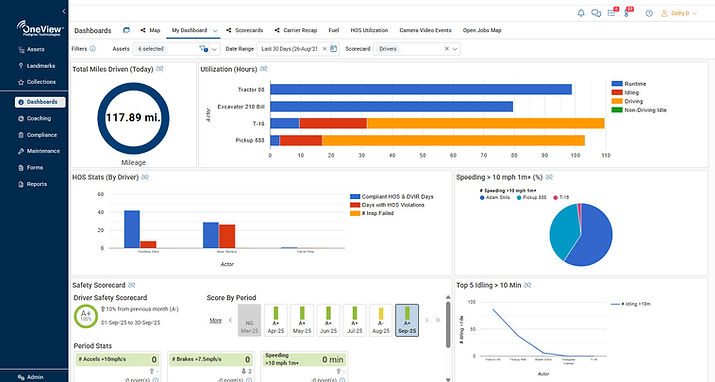The image size is (715, 382).
Task: Open Reports in sidebar
Action: click(32, 184)
